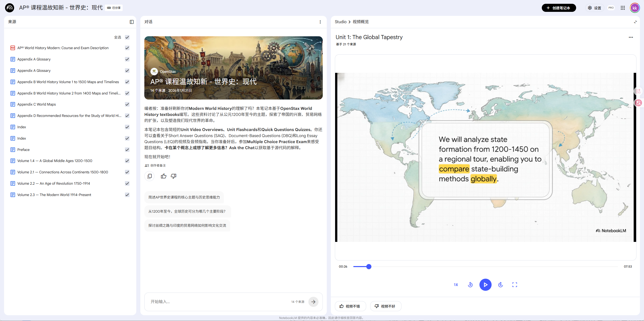Click document icon beside Appendix C World Maps
Screen dimensions: 644x321
coord(13,104)
